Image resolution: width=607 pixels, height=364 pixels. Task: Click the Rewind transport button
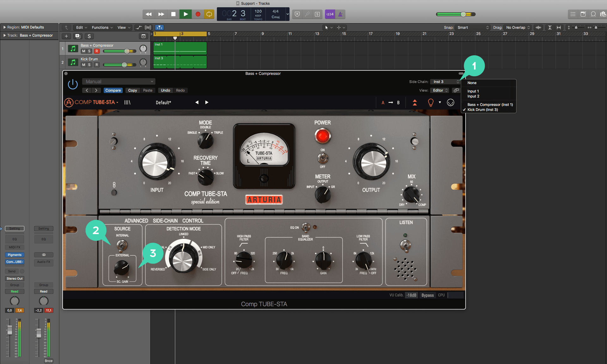pos(149,14)
